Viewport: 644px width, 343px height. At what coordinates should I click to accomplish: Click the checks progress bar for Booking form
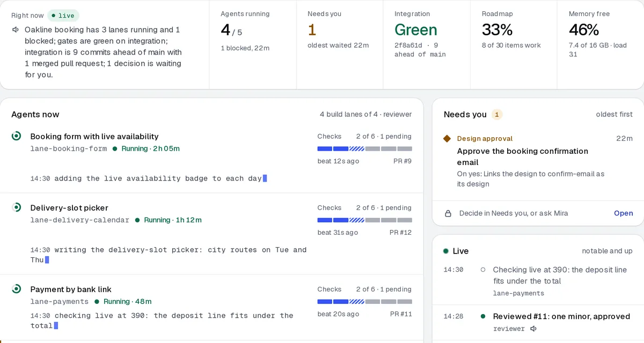pyautogui.click(x=365, y=148)
